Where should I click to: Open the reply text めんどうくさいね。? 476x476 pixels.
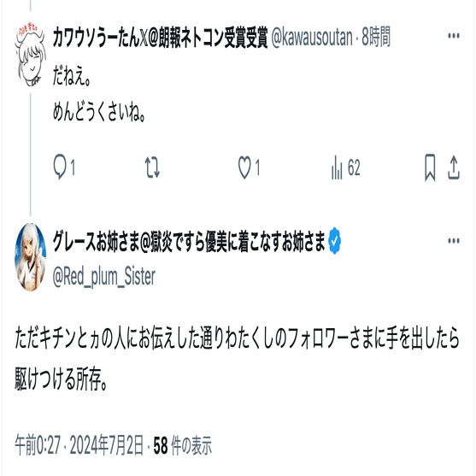tap(100, 112)
